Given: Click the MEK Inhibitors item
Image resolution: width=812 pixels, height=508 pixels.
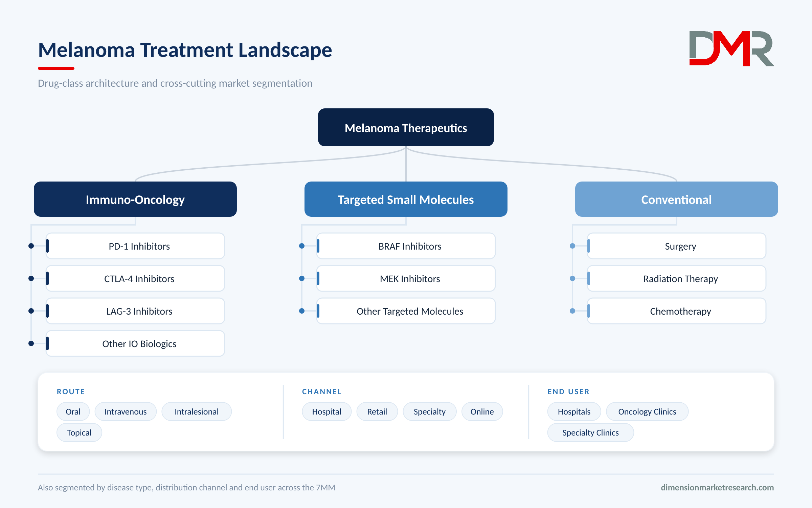Looking at the screenshot, I should 406,278.
